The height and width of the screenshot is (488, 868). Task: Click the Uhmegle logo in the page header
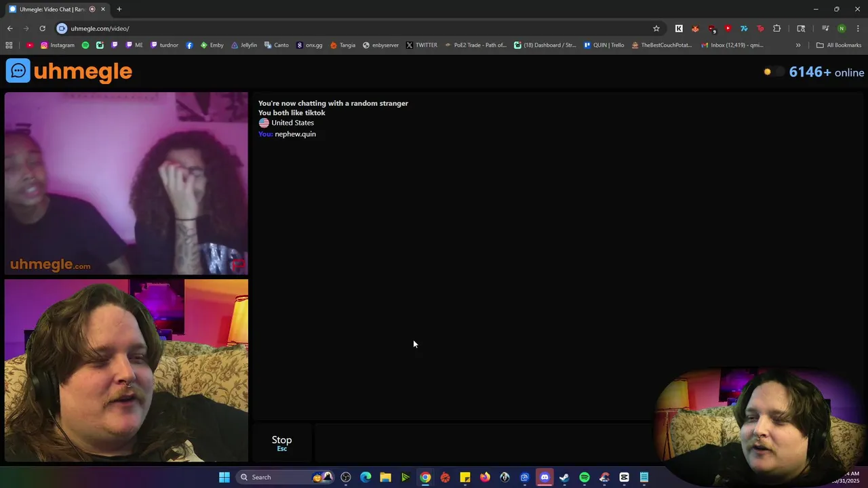(x=69, y=71)
